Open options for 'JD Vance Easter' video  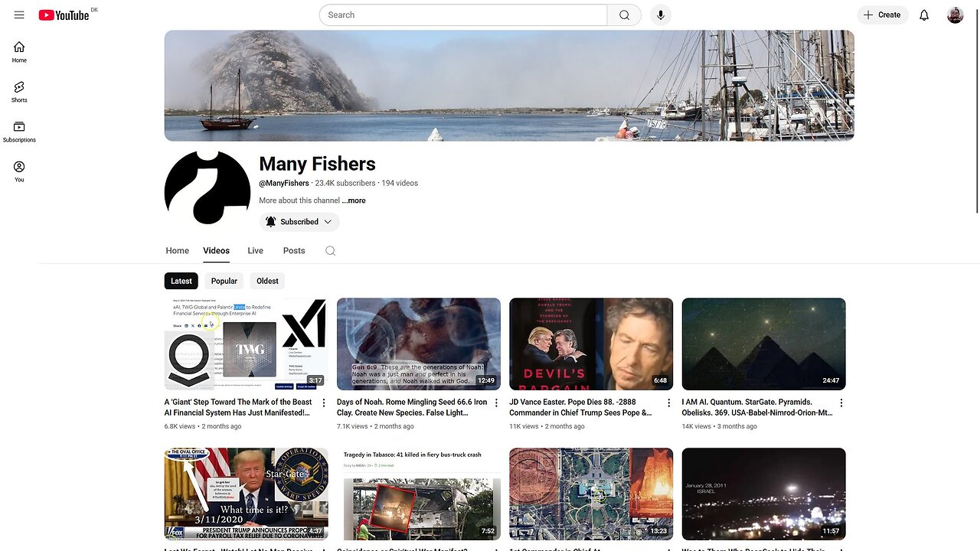668,403
